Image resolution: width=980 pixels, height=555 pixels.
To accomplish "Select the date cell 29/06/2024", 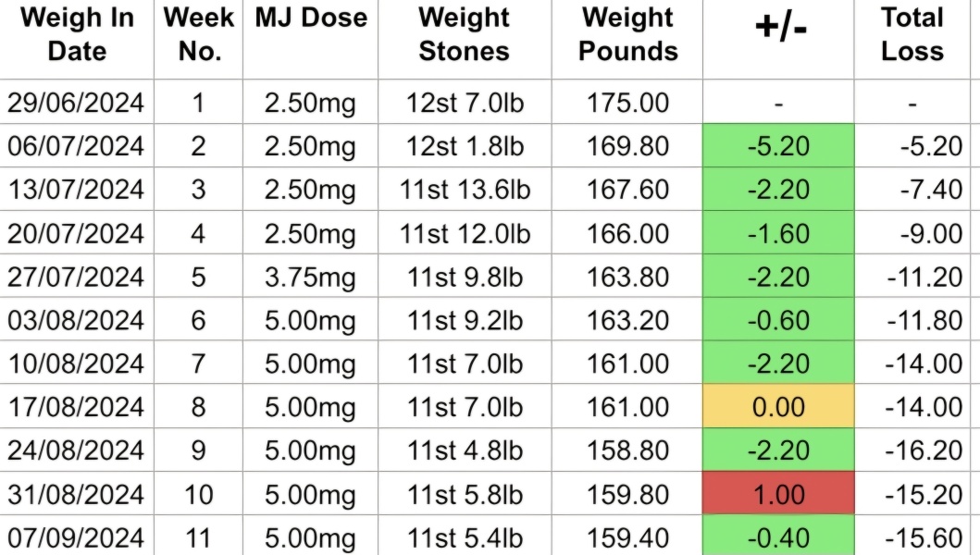I will click(76, 103).
